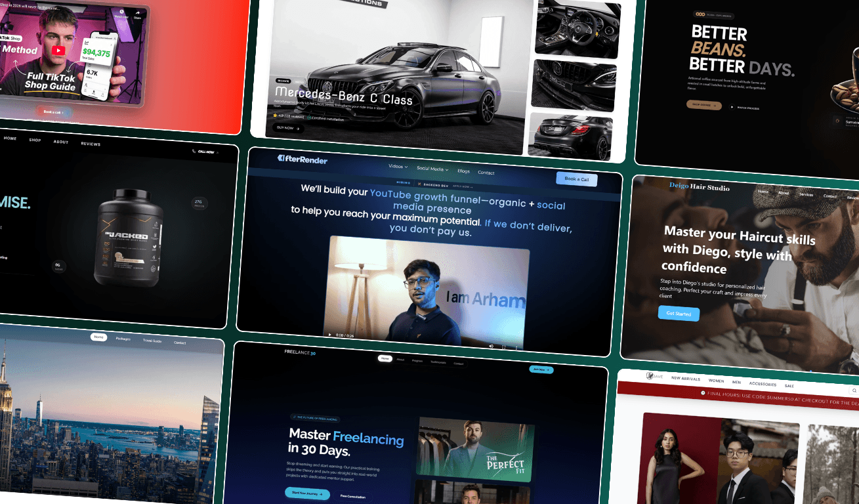This screenshot has height=504, width=859.
Task: Expand the Videos dropdown in AfterRender nav
Action: [x=398, y=167]
